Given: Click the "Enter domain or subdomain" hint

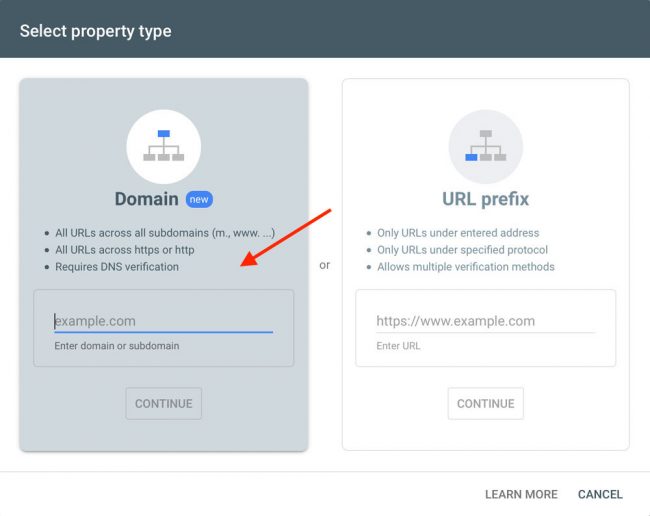Looking at the screenshot, I should 117,346.
